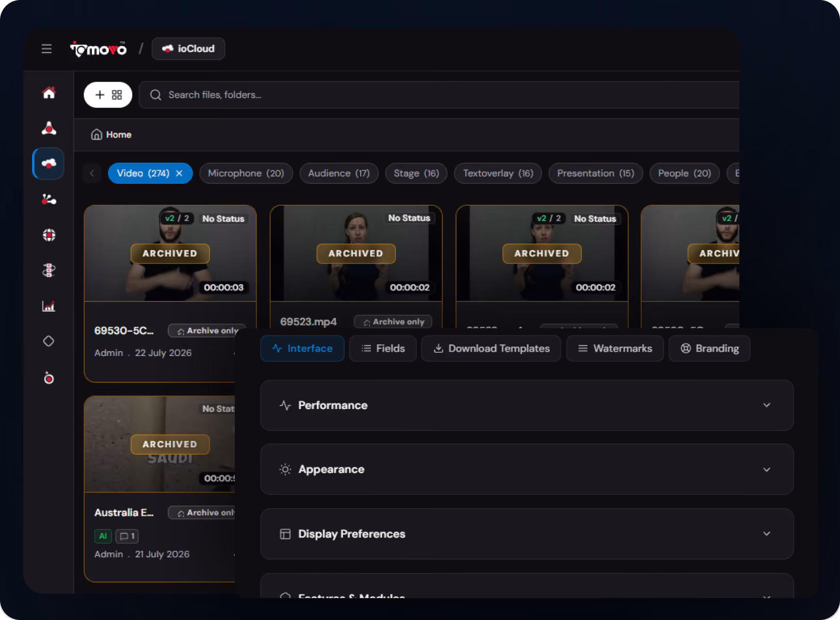Screen dimensions: 840x620
Task: Open the hamburger menu icon
Action: tap(47, 49)
